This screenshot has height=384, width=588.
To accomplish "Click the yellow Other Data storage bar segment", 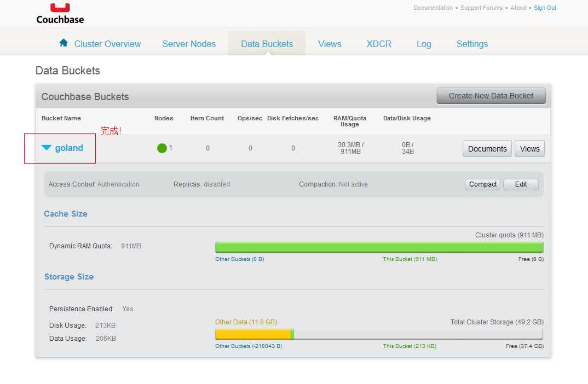I will point(253,334).
